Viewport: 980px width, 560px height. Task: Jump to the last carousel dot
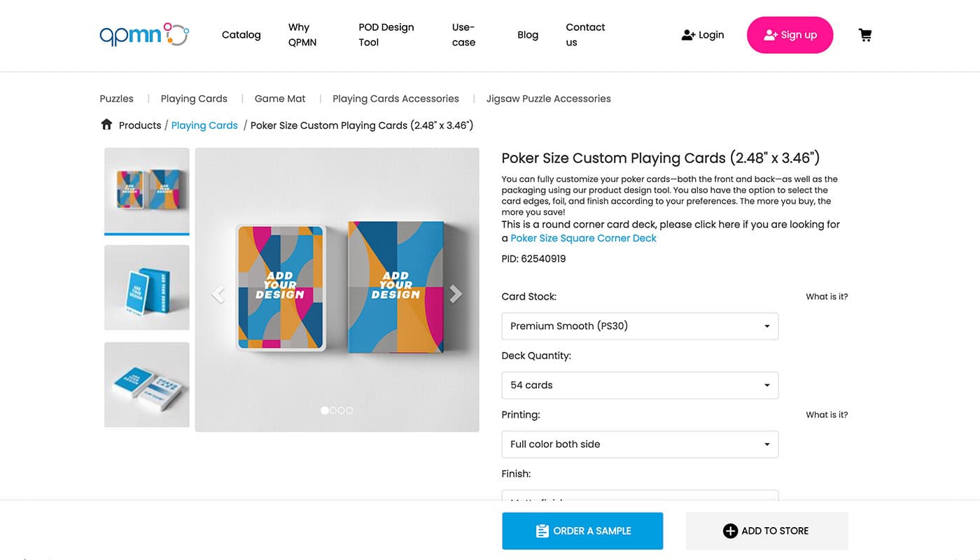[349, 410]
